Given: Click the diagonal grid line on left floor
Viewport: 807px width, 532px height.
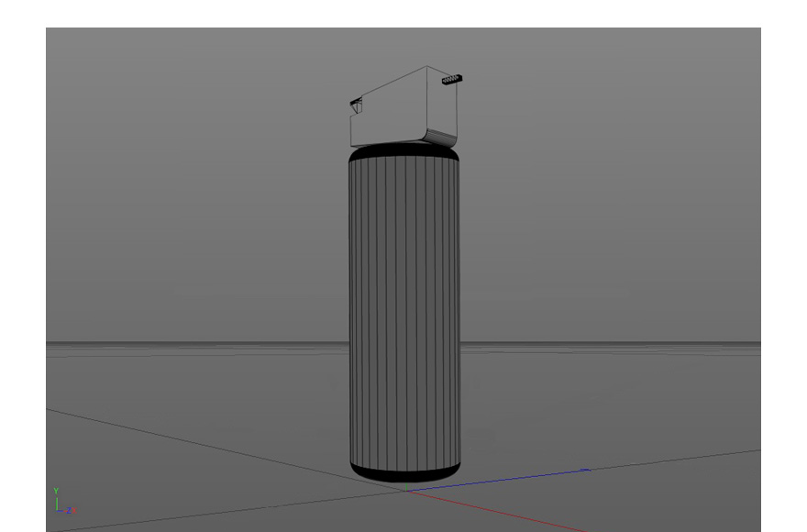Looking at the screenshot, I should coord(183,438).
